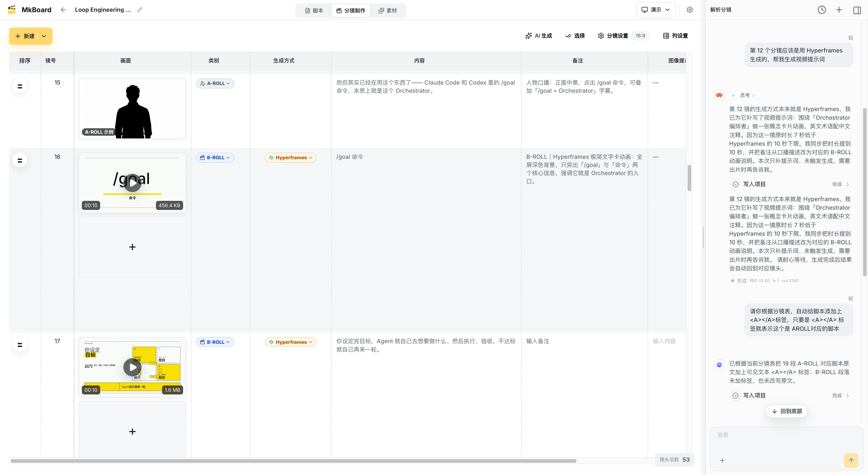Click the table vertical scrollbar
This screenshot has height=475, width=868.
(689, 178)
